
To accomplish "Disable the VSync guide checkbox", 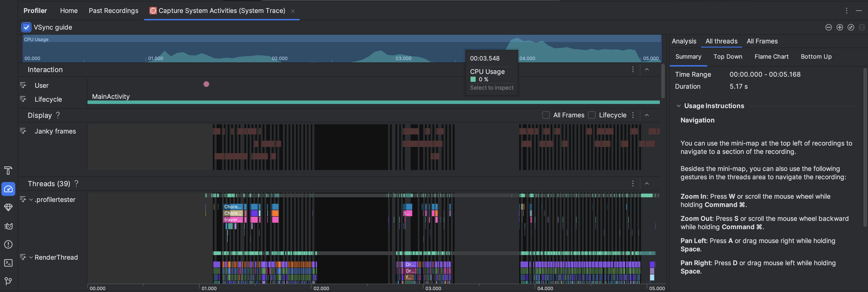I will [26, 27].
